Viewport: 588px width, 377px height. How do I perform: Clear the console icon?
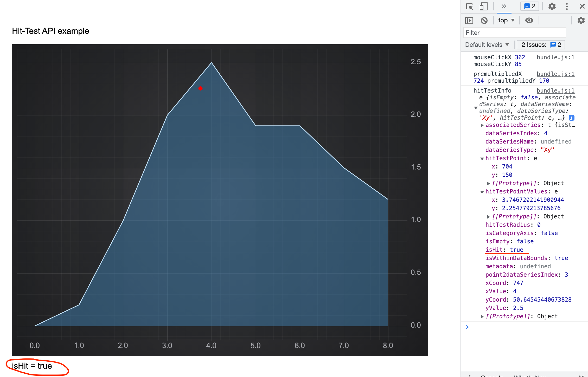(x=484, y=20)
